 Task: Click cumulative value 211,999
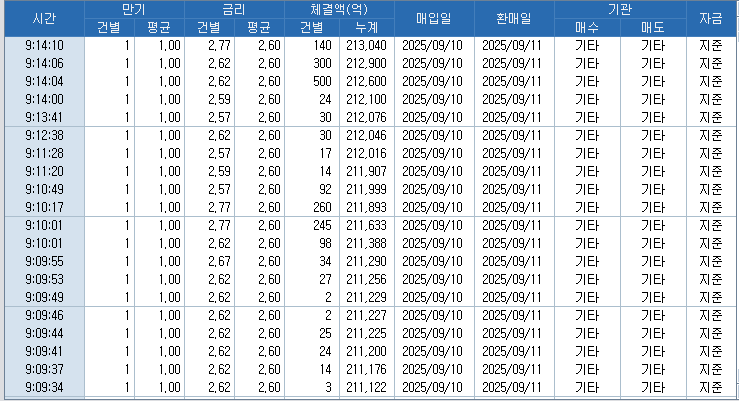367,189
